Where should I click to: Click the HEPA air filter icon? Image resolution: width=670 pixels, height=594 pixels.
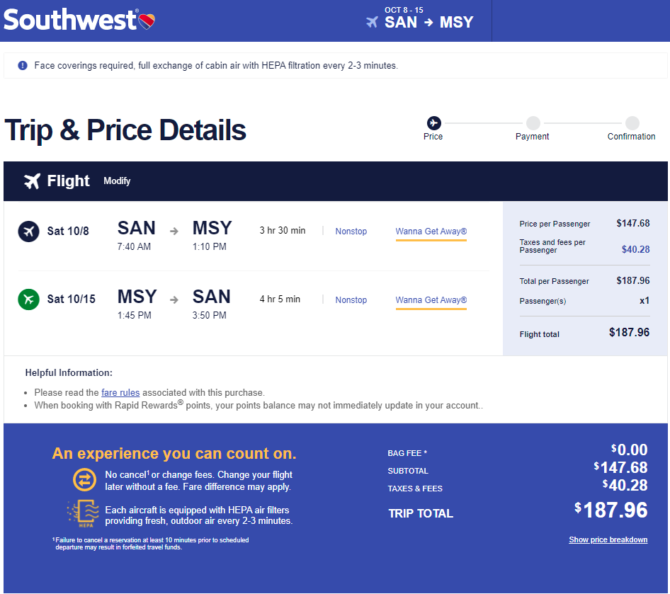pyautogui.click(x=83, y=513)
